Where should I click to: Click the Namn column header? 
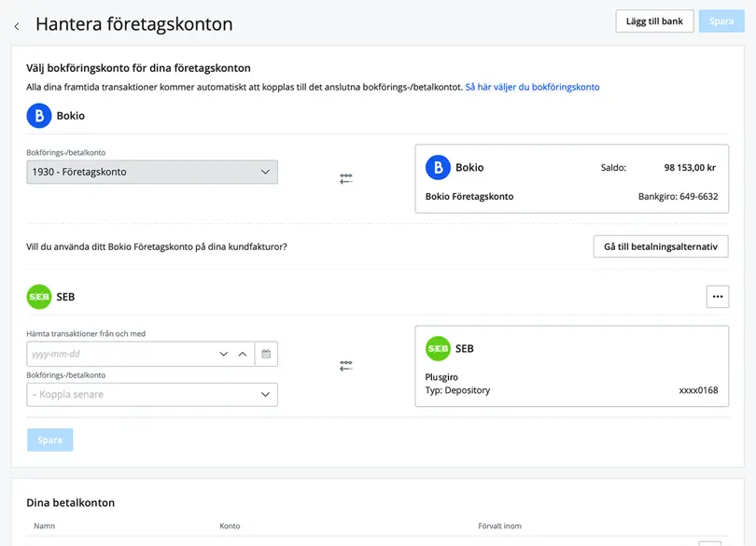tap(45, 525)
